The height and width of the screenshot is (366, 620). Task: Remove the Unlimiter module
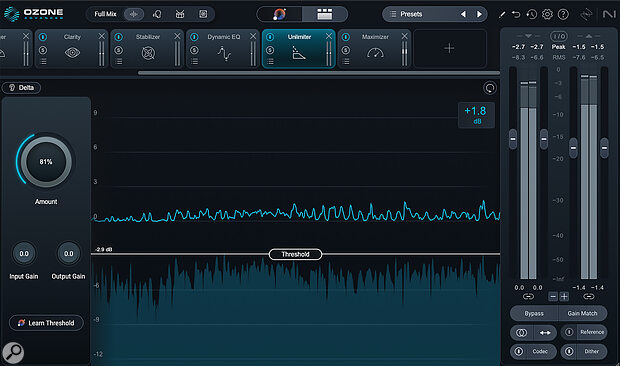(329, 36)
